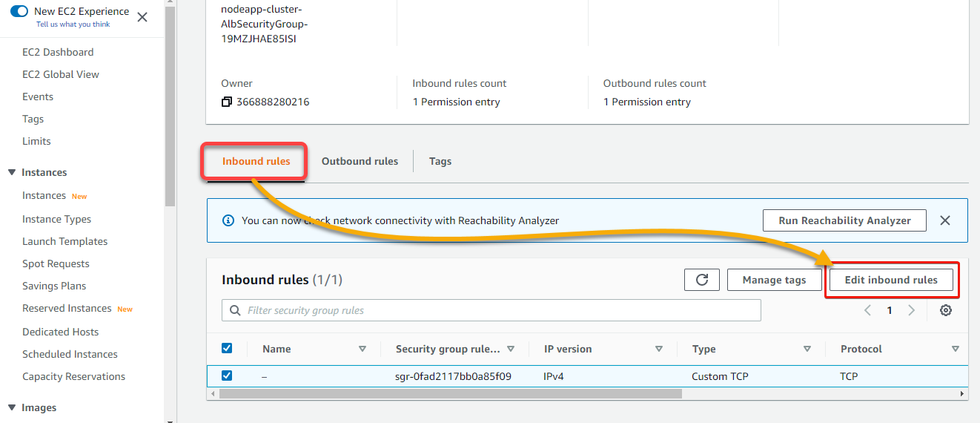Open Spot Requests
The image size is (980, 423).
[x=56, y=263]
